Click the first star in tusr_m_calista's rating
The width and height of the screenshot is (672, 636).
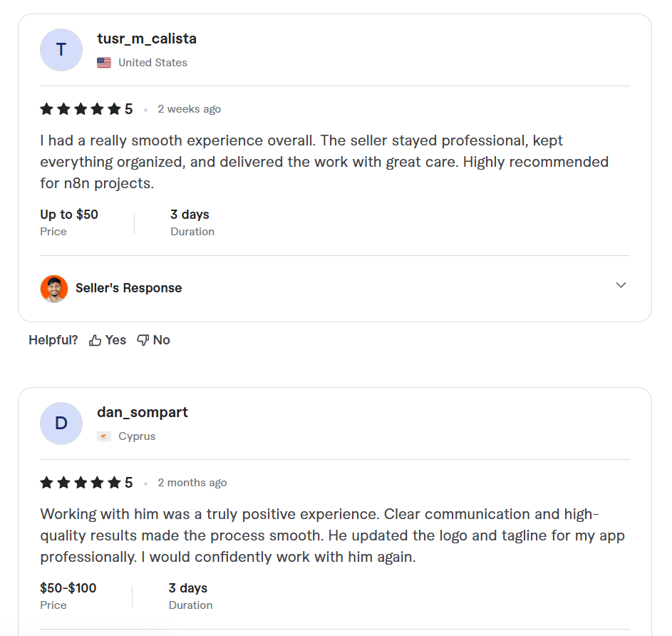point(46,108)
